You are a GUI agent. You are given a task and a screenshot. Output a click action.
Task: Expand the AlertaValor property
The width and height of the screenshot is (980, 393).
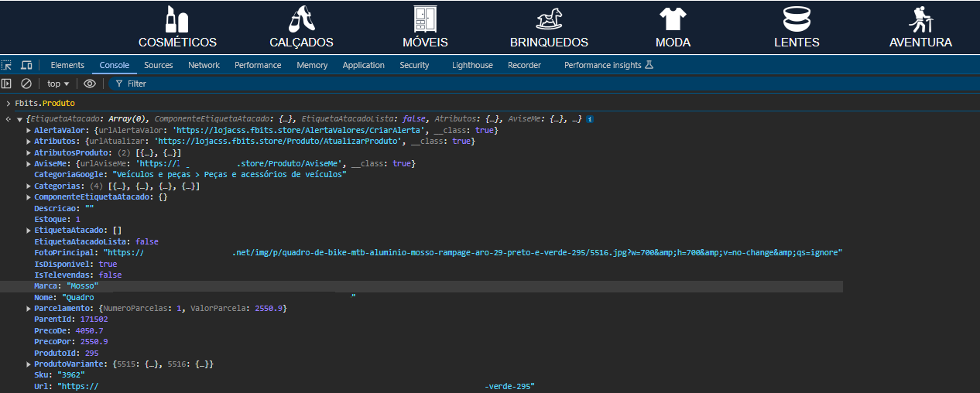(29, 131)
